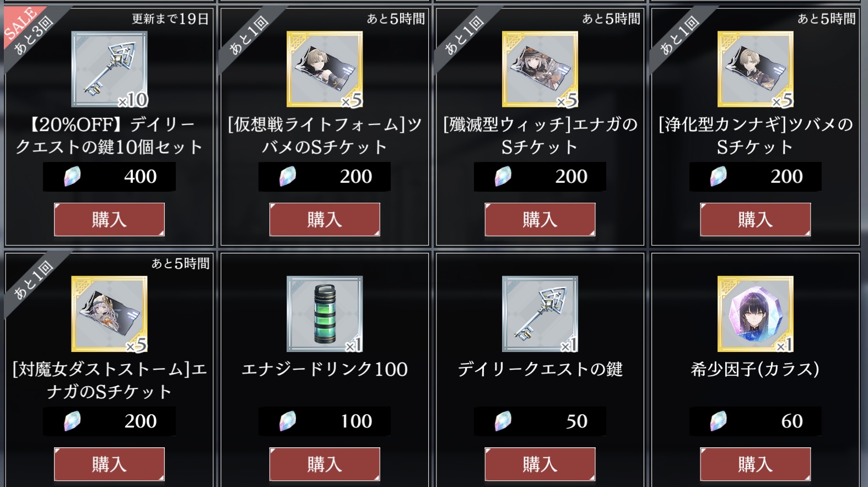Image resolution: width=868 pixels, height=487 pixels.
Task: Click the daily quest key x10 set icon
Action: pyautogui.click(x=109, y=69)
